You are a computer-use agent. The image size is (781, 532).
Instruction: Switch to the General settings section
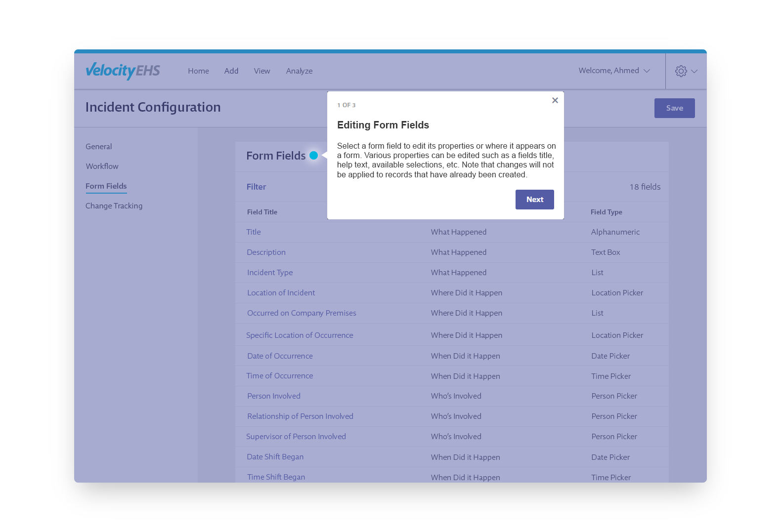(98, 147)
